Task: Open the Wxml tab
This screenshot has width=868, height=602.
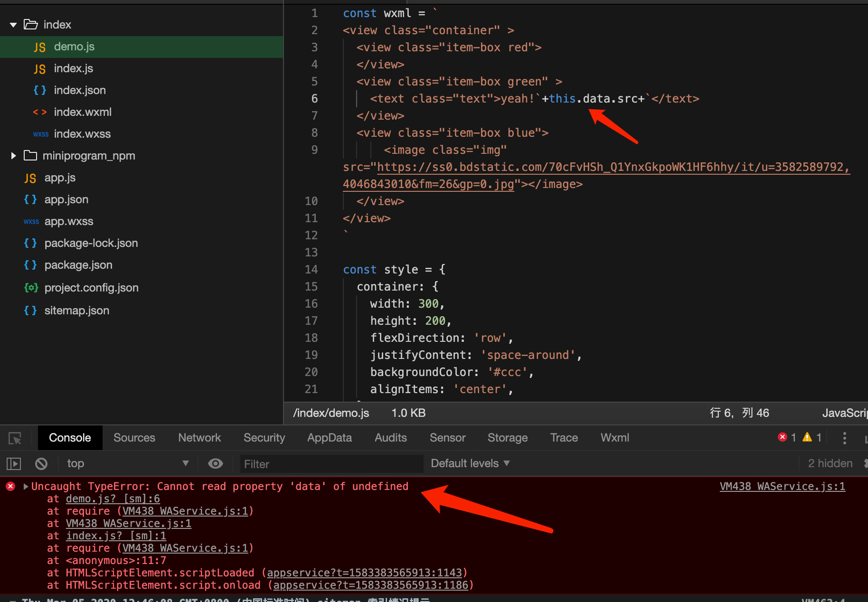Action: pyautogui.click(x=615, y=438)
